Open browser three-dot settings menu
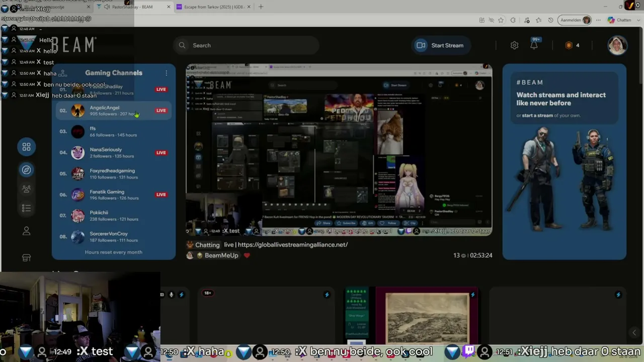This screenshot has height=362, width=644. [x=598, y=20]
